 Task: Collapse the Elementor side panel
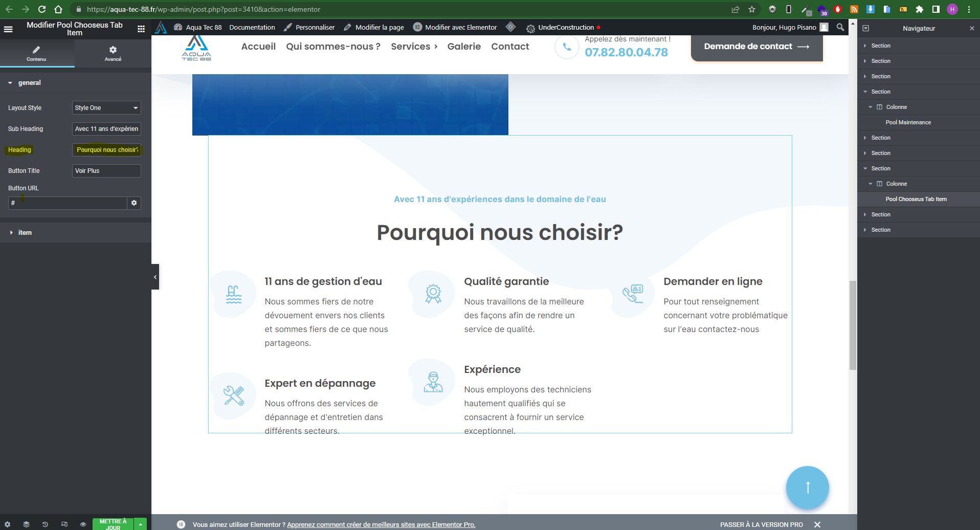tap(155, 277)
